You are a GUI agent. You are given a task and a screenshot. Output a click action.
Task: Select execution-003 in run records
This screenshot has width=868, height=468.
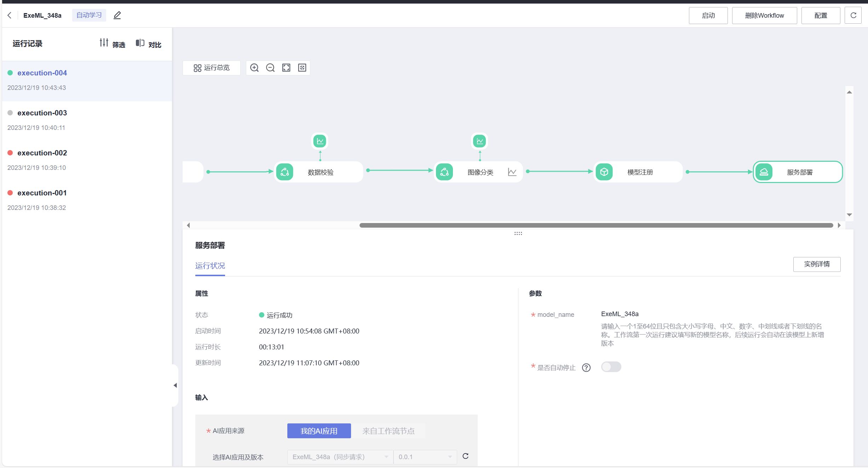click(x=42, y=113)
